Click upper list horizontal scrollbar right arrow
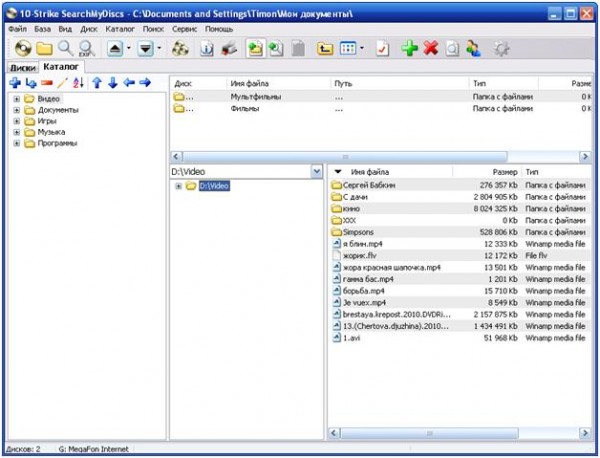600x458 pixels. [585, 156]
